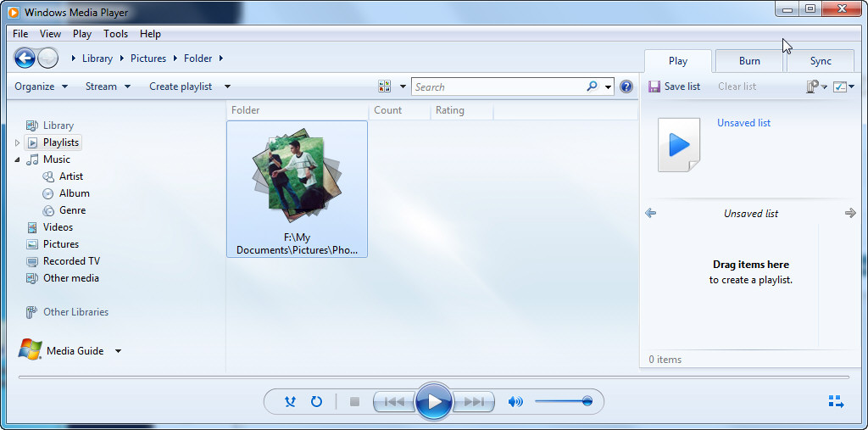Open the Create playlist dropdown arrow
This screenshot has width=868, height=430.
[x=227, y=87]
